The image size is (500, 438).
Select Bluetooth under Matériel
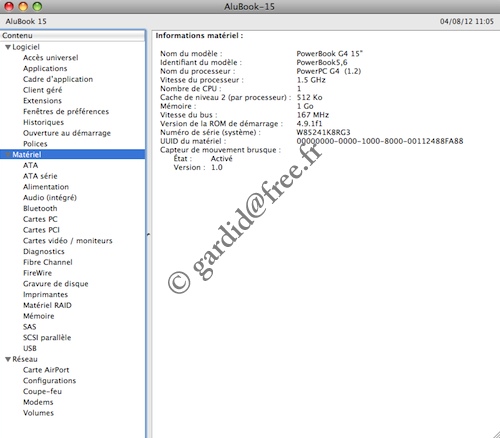click(40, 208)
